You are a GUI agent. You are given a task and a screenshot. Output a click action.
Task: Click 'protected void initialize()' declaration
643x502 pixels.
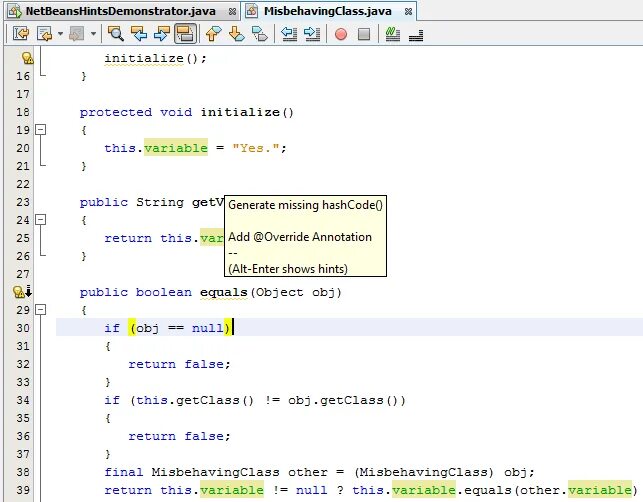coord(187,112)
